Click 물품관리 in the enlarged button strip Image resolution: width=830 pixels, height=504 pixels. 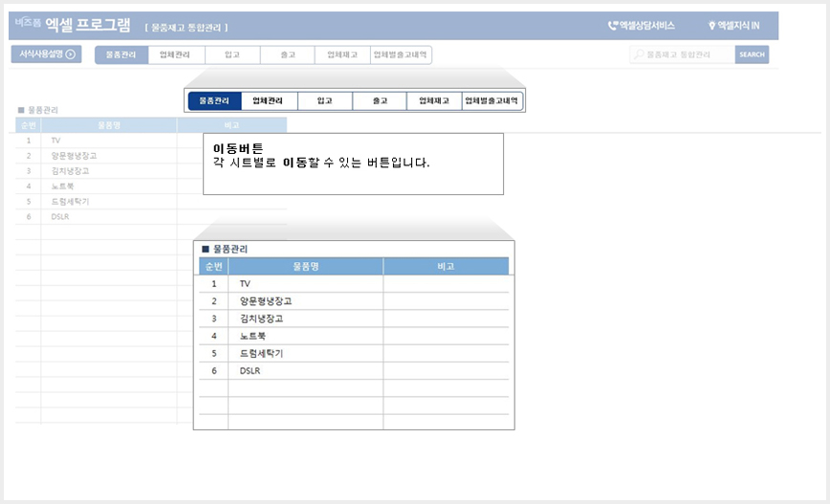click(214, 100)
